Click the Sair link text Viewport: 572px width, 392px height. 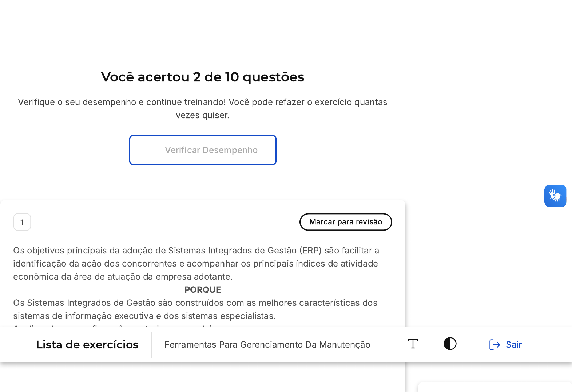513,345
